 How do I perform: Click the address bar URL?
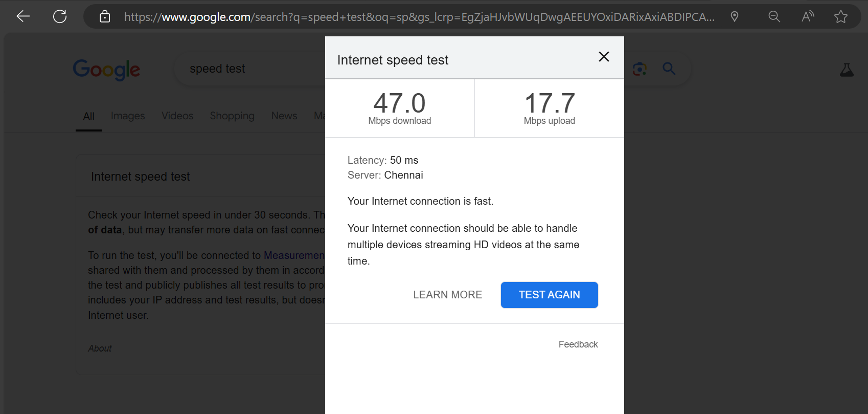coord(419,17)
